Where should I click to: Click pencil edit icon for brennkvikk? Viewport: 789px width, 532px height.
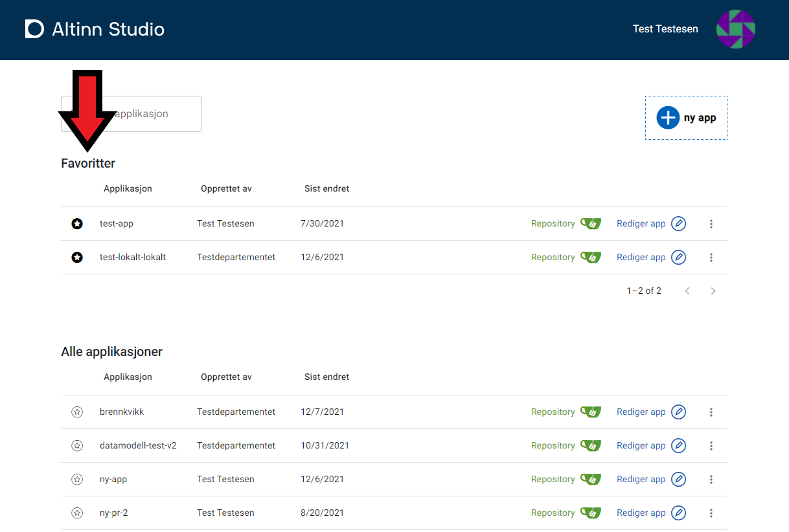(x=678, y=412)
